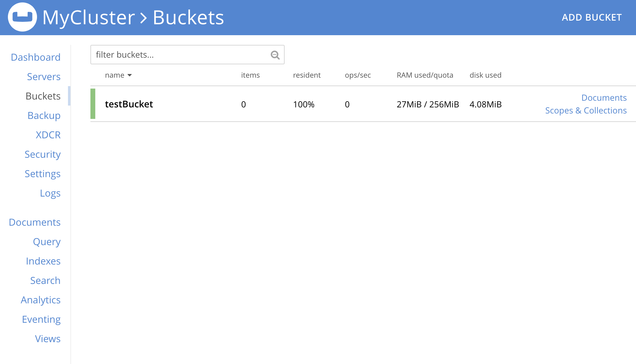View Logs from the sidebar
636x364 pixels.
click(50, 193)
